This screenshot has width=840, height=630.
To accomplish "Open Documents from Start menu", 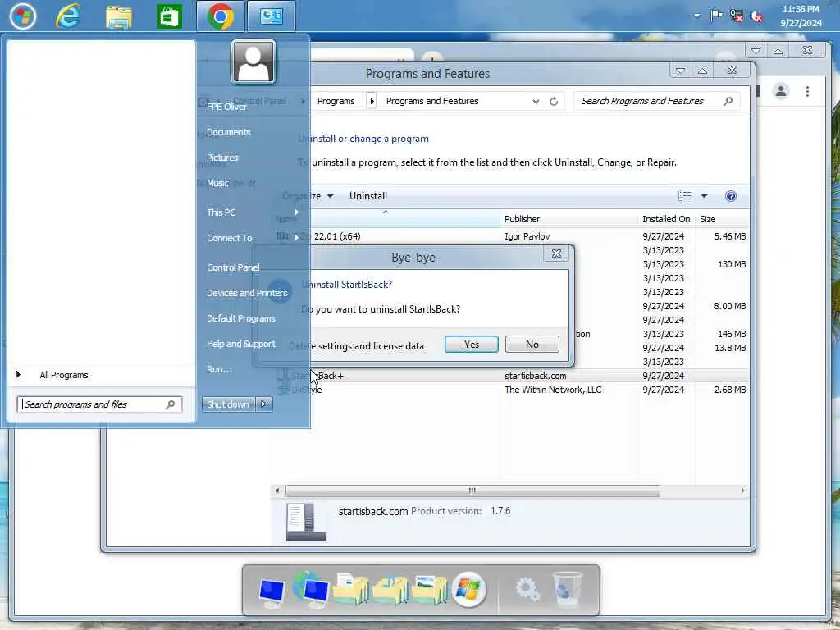I will [x=229, y=132].
